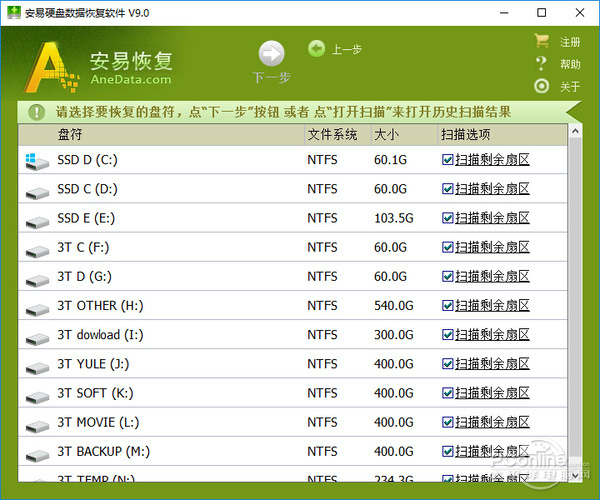Select the 3T dowload (I:) drive row
The image size is (600, 500).
(x=293, y=335)
